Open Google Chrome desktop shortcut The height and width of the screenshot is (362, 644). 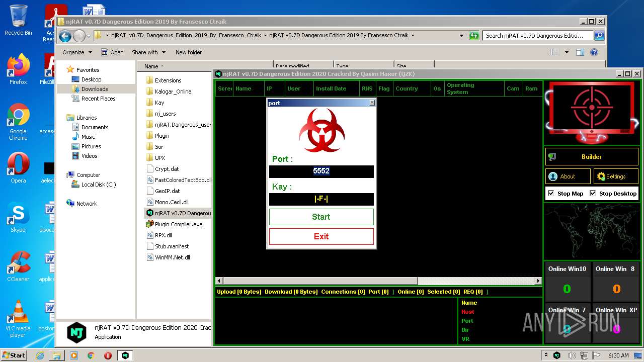point(18,122)
